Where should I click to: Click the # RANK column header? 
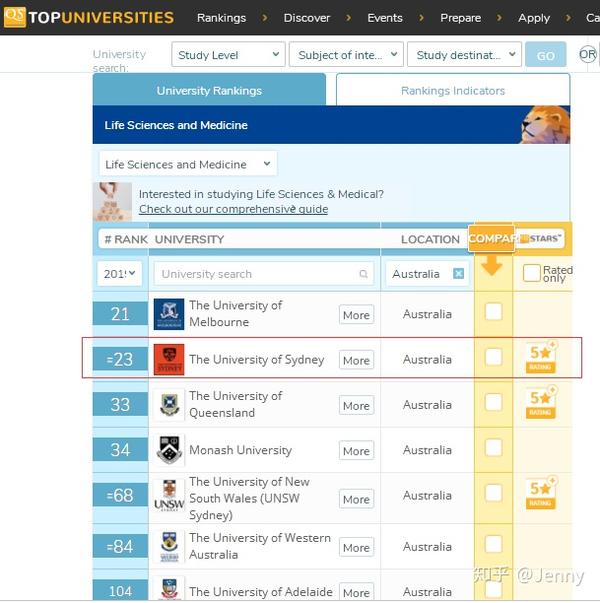point(126,239)
